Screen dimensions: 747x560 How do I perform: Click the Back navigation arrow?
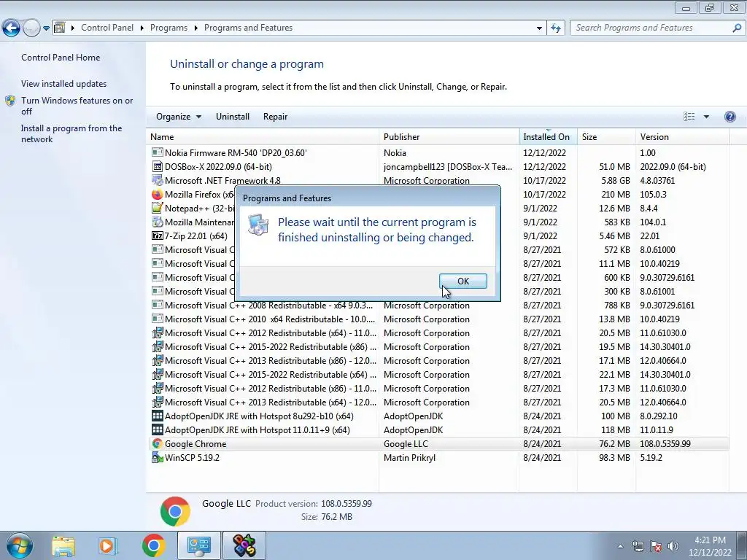(x=12, y=28)
